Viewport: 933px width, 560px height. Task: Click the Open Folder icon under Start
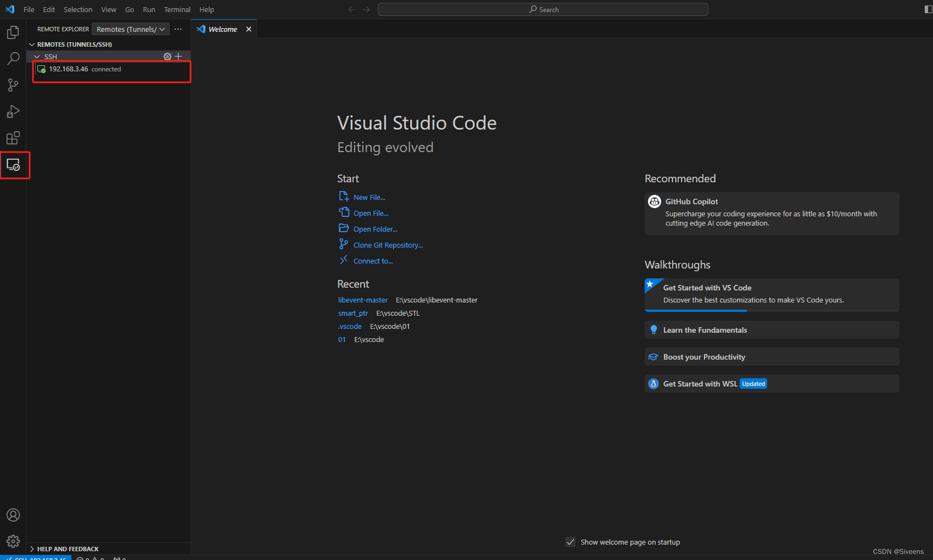coord(344,228)
